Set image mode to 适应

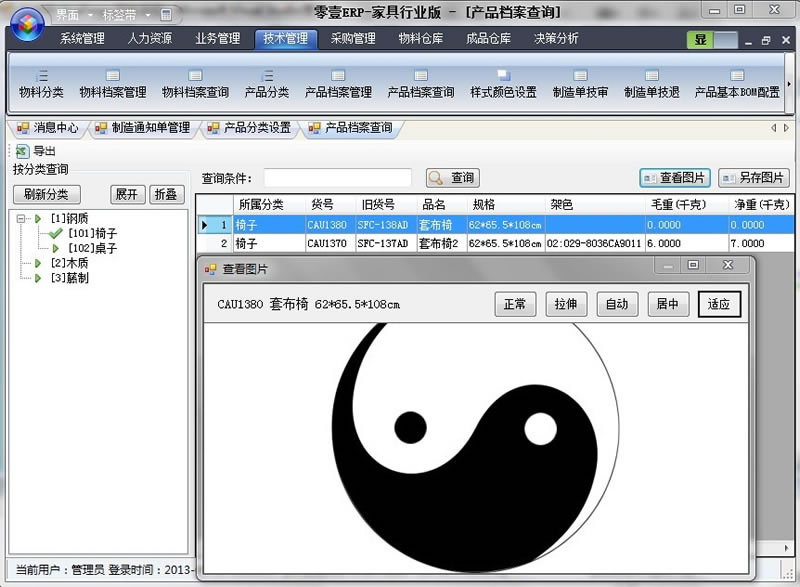click(x=719, y=304)
